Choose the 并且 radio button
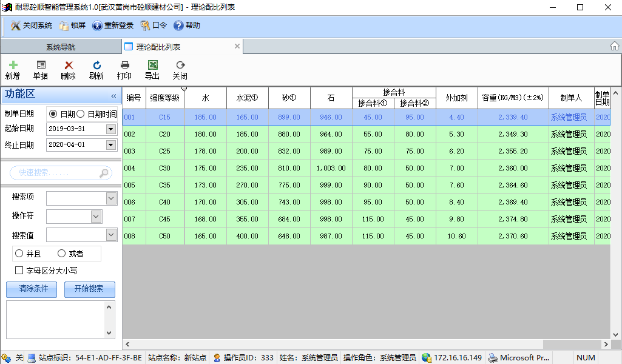Viewport: 622px width, 364px height. (x=19, y=254)
